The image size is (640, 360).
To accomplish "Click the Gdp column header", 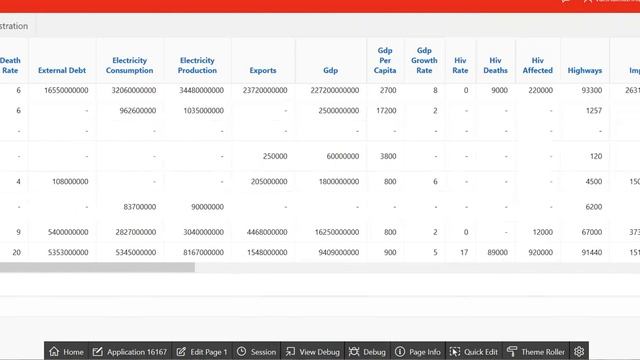I will [331, 70].
